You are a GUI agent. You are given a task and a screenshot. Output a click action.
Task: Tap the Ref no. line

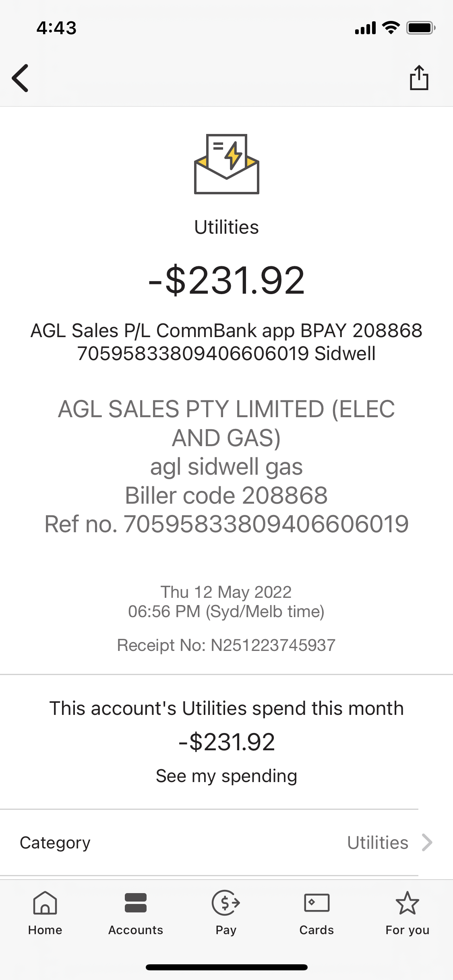point(226,524)
